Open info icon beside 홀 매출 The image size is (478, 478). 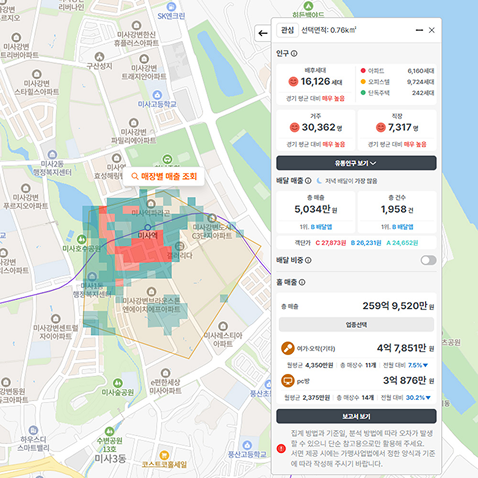[x=302, y=282]
